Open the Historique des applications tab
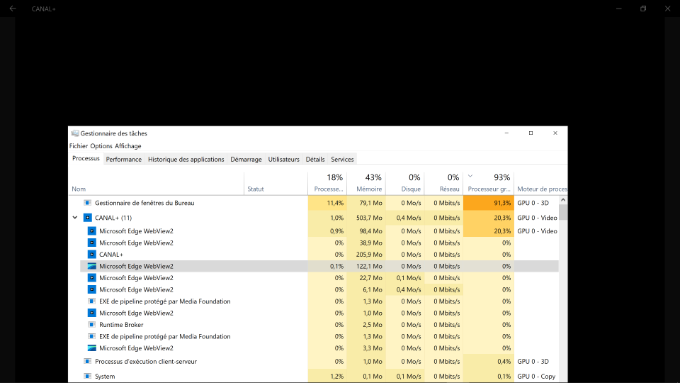The width and height of the screenshot is (680, 383). pos(186,159)
